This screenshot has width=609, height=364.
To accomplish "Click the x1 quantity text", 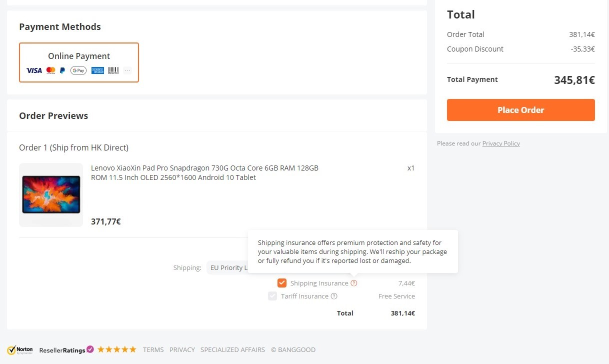I will tap(411, 168).
